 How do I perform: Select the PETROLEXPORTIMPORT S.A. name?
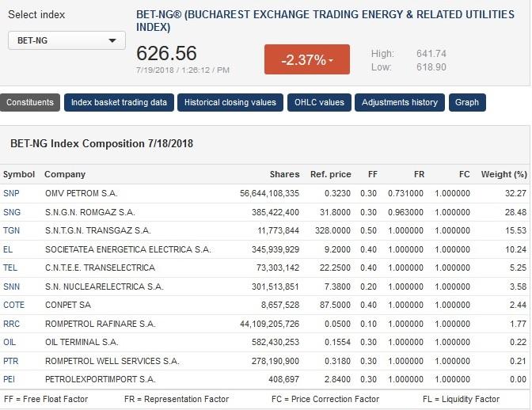click(101, 379)
